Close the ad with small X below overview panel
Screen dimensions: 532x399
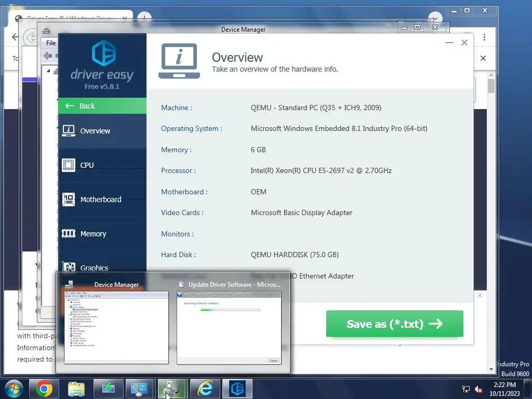pyautogui.click(x=480, y=296)
